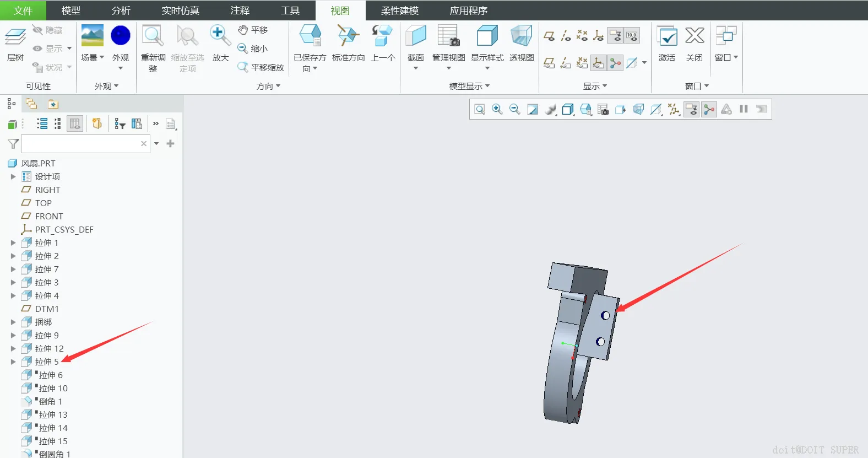Expand the 设计项 tree node

click(13, 177)
